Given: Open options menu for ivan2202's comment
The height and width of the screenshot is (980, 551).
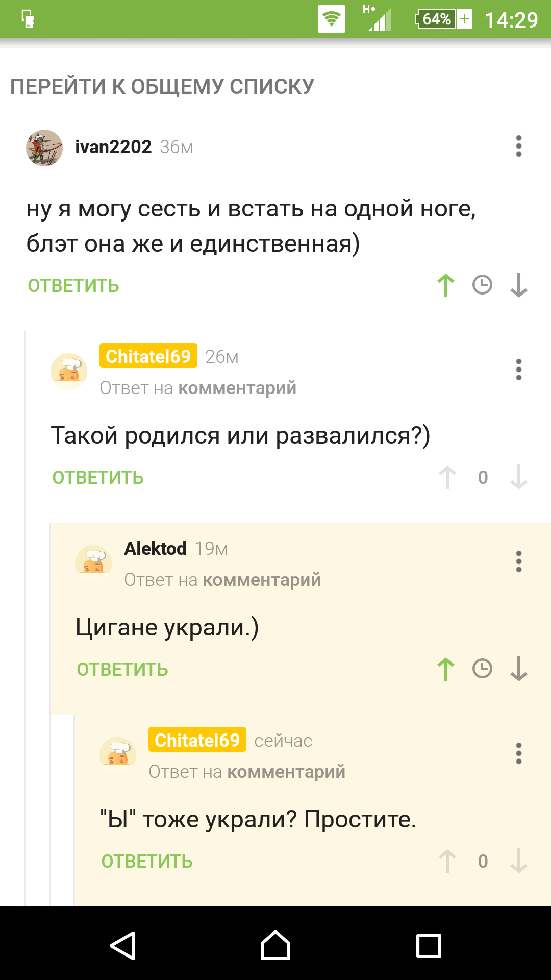Looking at the screenshot, I should (518, 146).
